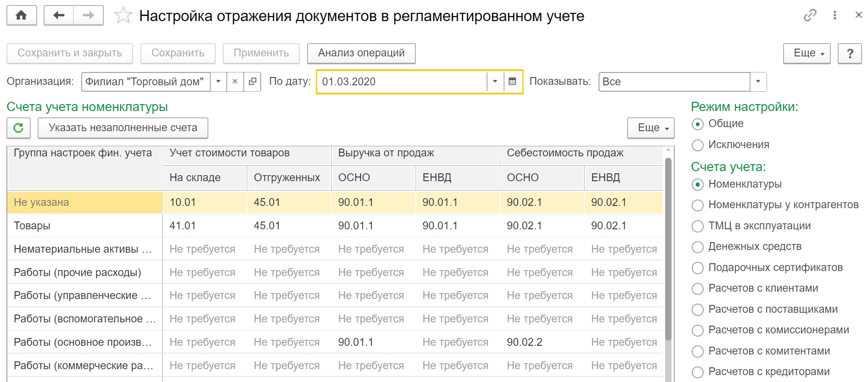Click На складе column header
This screenshot has height=382, width=868.
[x=205, y=177]
